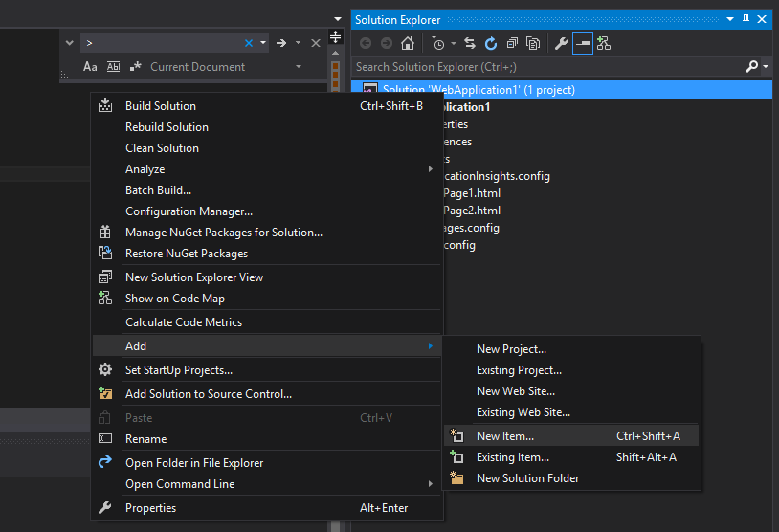Viewport: 779px width, 532px height.
Task: Click the Show All Files icon
Action: pos(533,43)
